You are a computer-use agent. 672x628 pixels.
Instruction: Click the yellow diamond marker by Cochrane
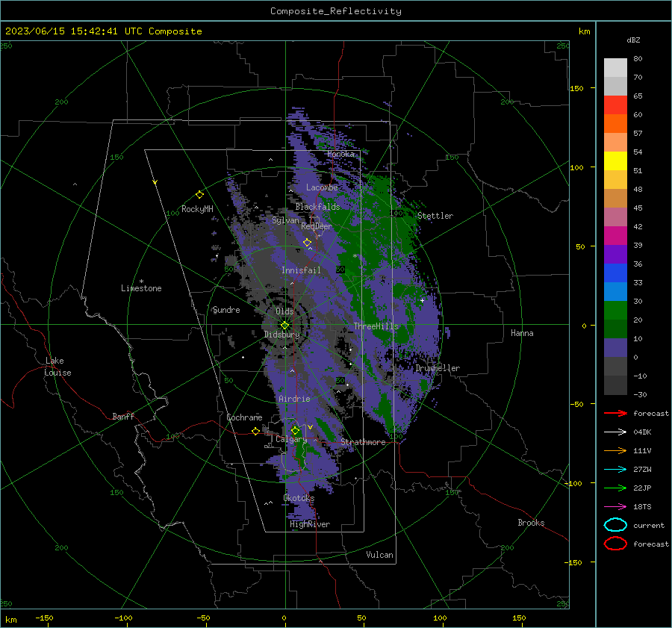click(x=255, y=431)
